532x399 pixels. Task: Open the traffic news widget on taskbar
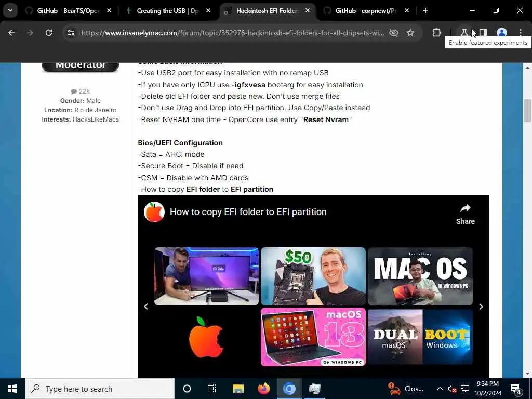click(406, 389)
